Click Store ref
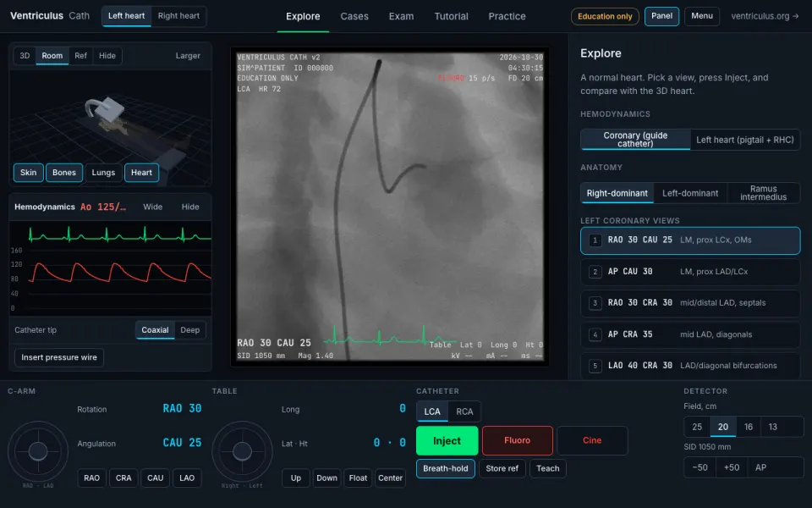This screenshot has height=508, width=812. pyautogui.click(x=502, y=468)
